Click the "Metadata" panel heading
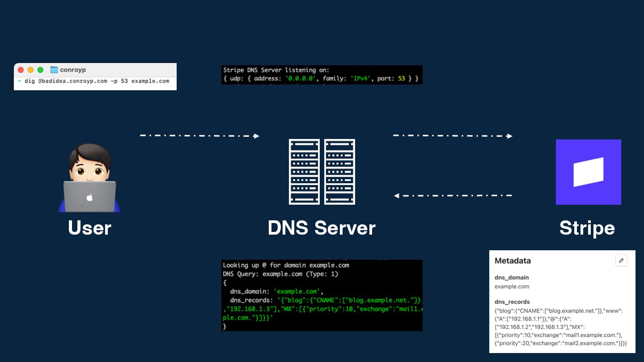Screen dimensions: 644x362 pos(513,261)
